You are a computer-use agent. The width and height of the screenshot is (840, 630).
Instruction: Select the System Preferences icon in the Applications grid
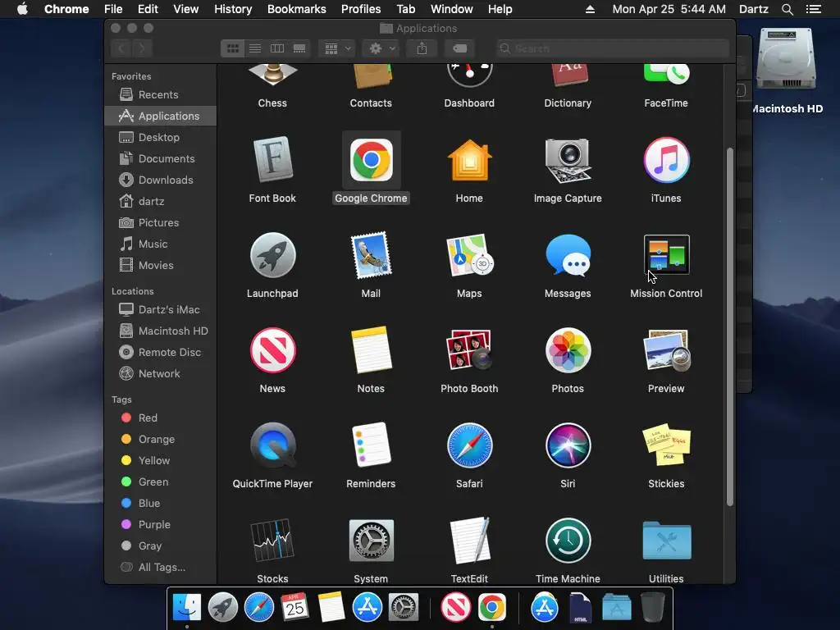coord(371,541)
